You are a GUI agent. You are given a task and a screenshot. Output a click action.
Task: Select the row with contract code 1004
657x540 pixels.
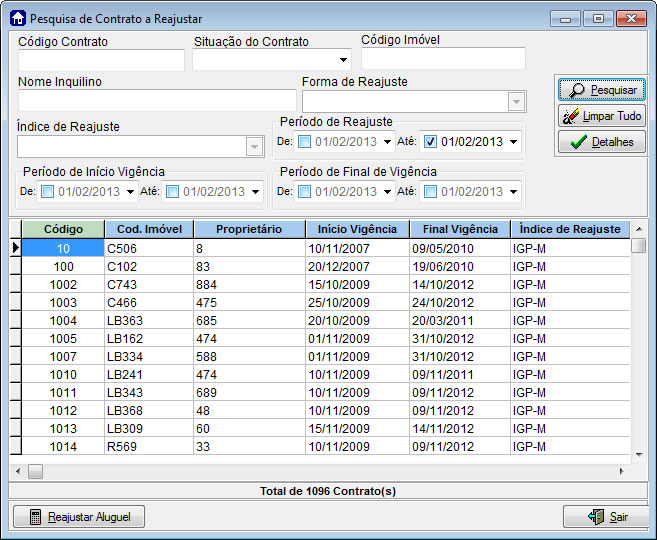click(62, 321)
